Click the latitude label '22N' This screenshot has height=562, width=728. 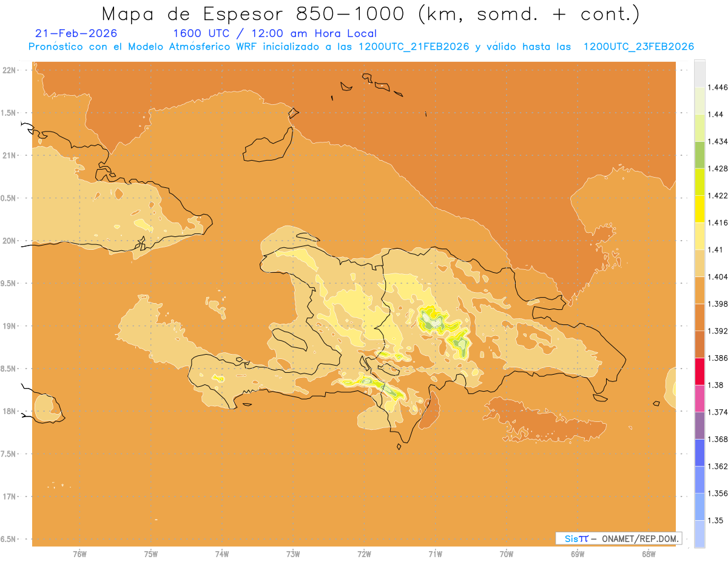9,70
